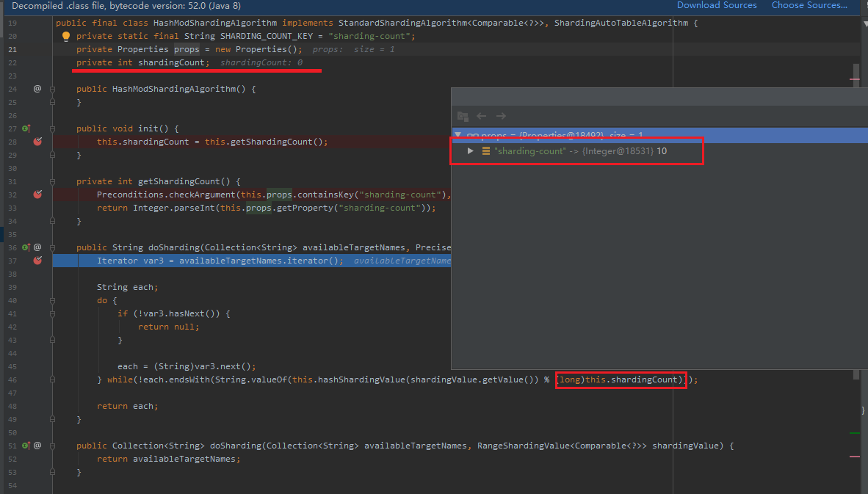The width and height of the screenshot is (868, 494).
Task: Toggle the breakpoint on this.shardingCount assignment line
Action: coord(37,142)
